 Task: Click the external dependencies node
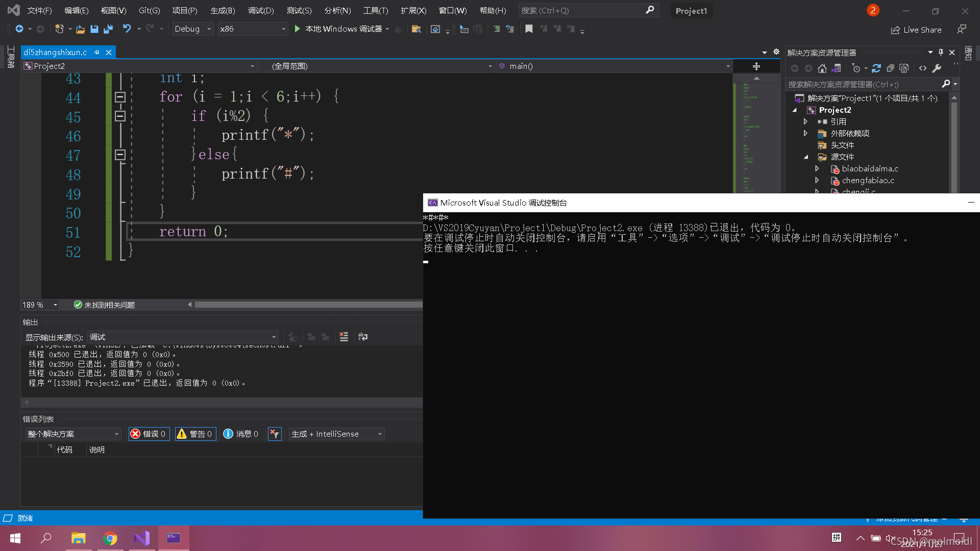[x=850, y=133]
